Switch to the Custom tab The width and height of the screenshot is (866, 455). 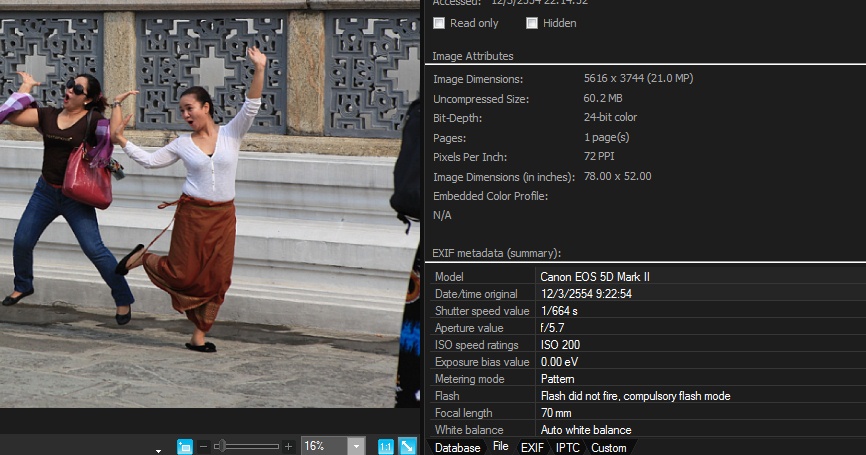pos(609,448)
